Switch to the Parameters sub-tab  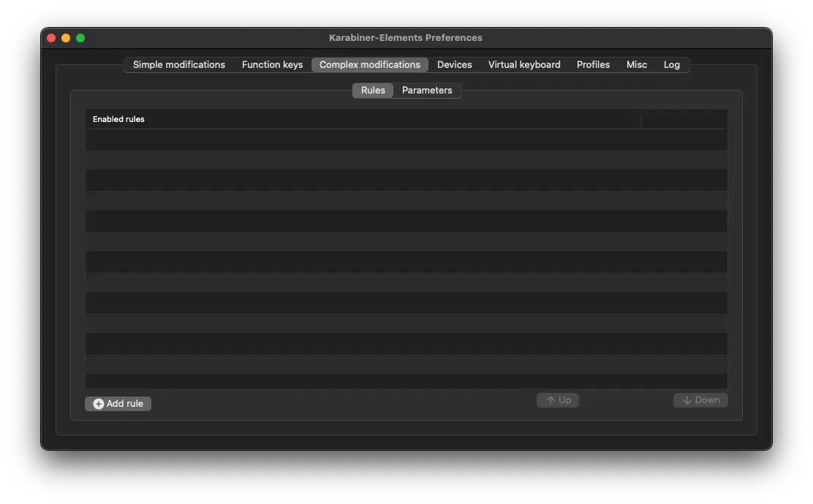427,90
